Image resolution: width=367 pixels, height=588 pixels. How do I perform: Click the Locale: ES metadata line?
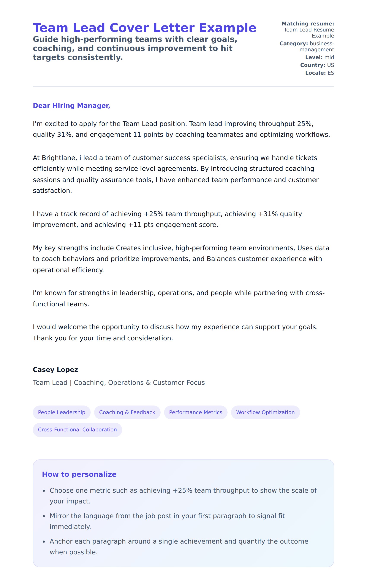click(x=320, y=73)
